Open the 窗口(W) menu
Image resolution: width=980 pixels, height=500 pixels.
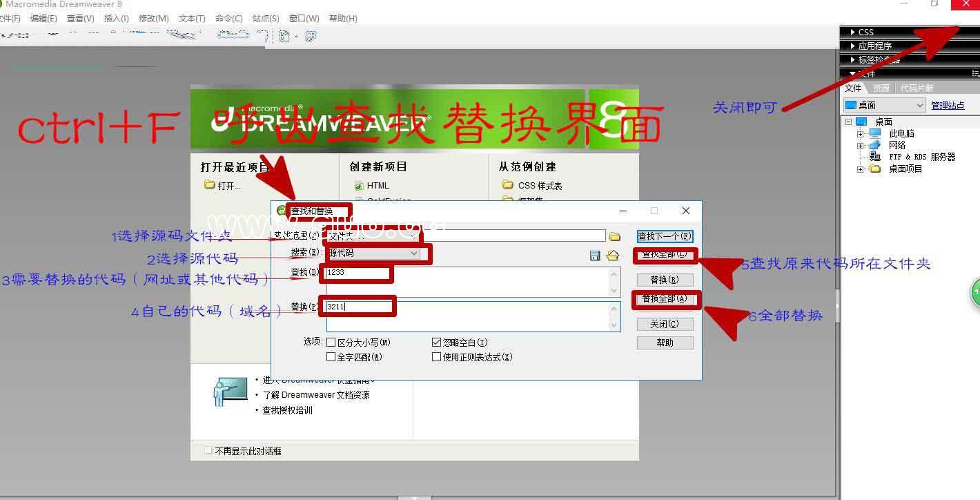[304, 19]
